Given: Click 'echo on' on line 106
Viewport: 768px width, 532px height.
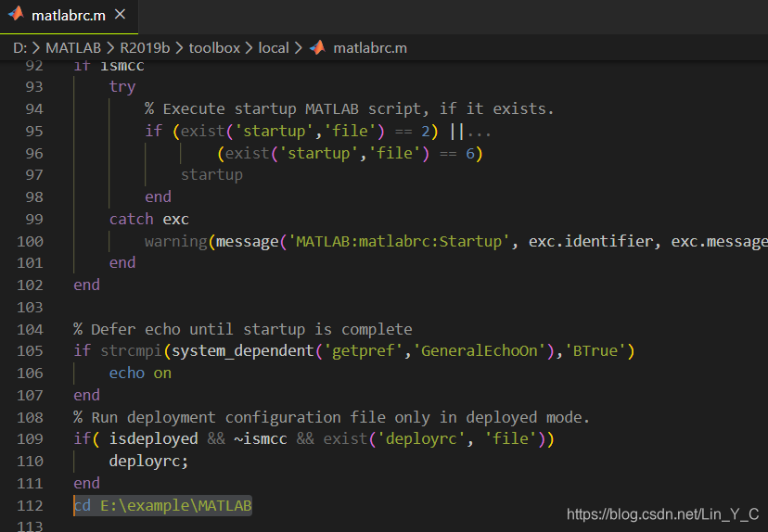Looking at the screenshot, I should [140, 374].
